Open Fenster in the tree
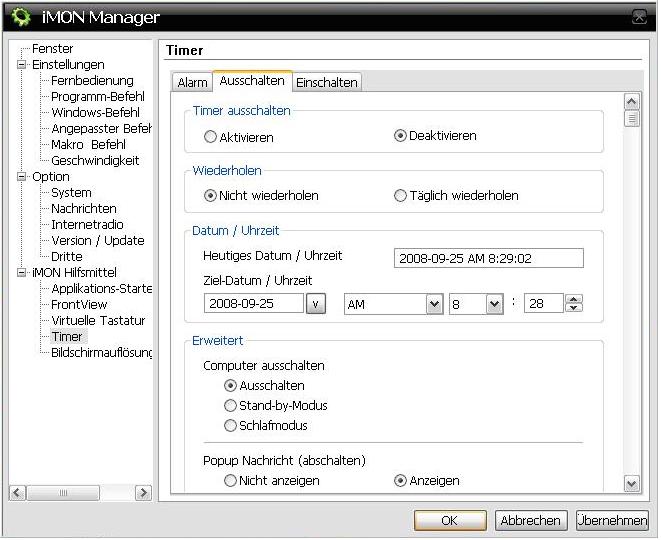This screenshot has height=540, width=661. point(53,48)
